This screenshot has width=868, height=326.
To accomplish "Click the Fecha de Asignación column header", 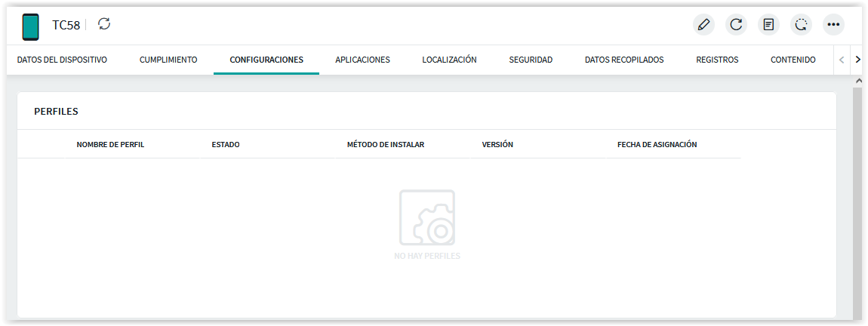I will (x=657, y=144).
